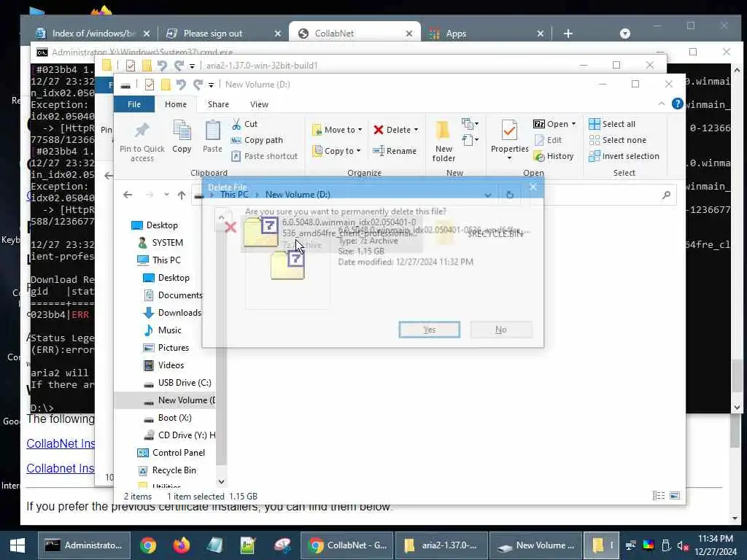The height and width of the screenshot is (560, 747).
Task: Select Pictures in the navigation pane
Action: 166,348
